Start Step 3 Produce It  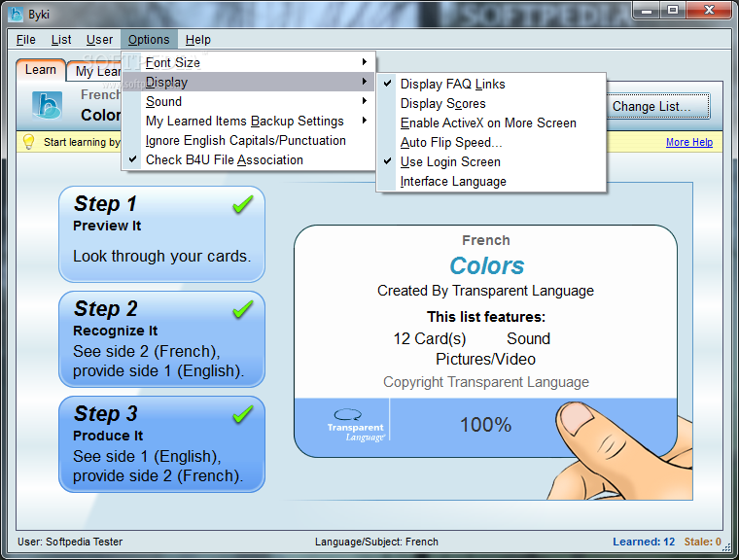tap(161, 444)
